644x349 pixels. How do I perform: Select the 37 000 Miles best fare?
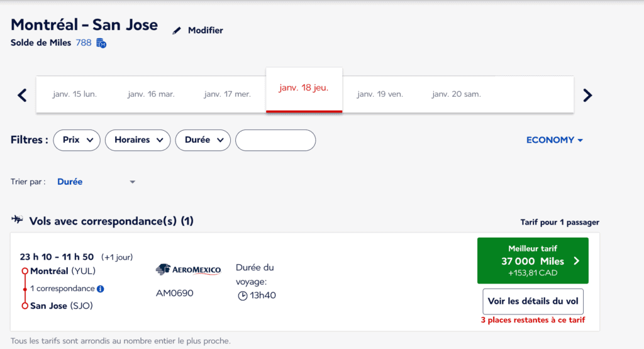coord(533,260)
